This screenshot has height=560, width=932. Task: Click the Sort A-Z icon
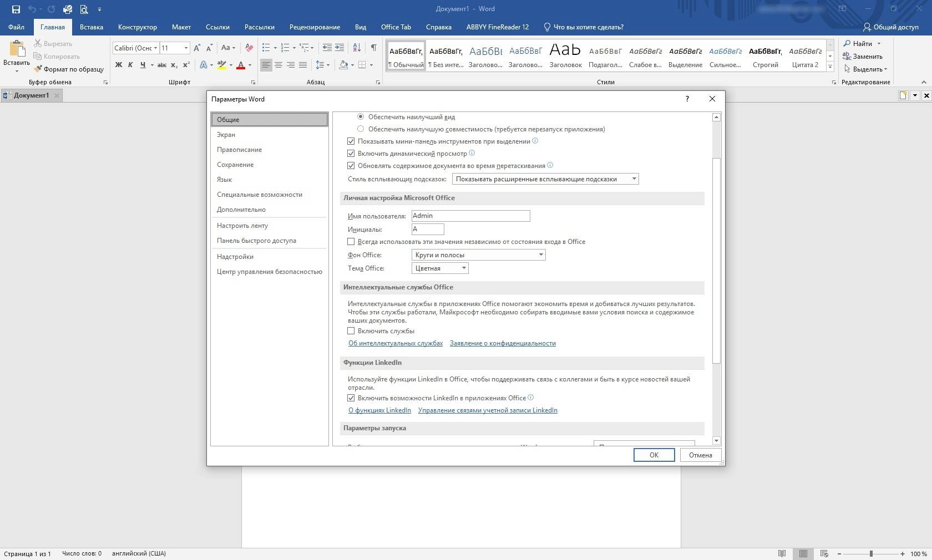[x=357, y=48]
